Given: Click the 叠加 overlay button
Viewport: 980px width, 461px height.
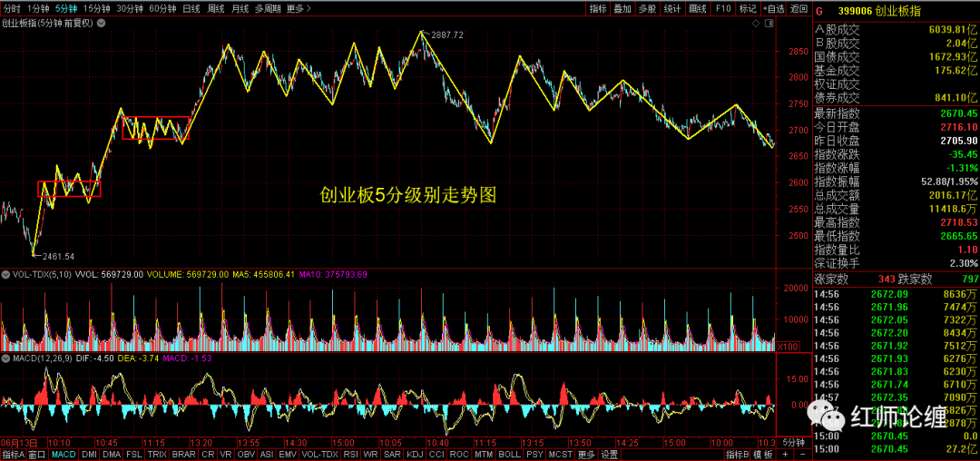Looking at the screenshot, I should tap(622, 8).
